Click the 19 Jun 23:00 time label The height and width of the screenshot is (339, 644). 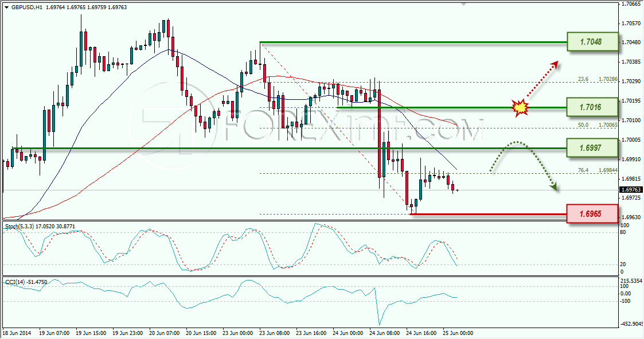point(128,333)
